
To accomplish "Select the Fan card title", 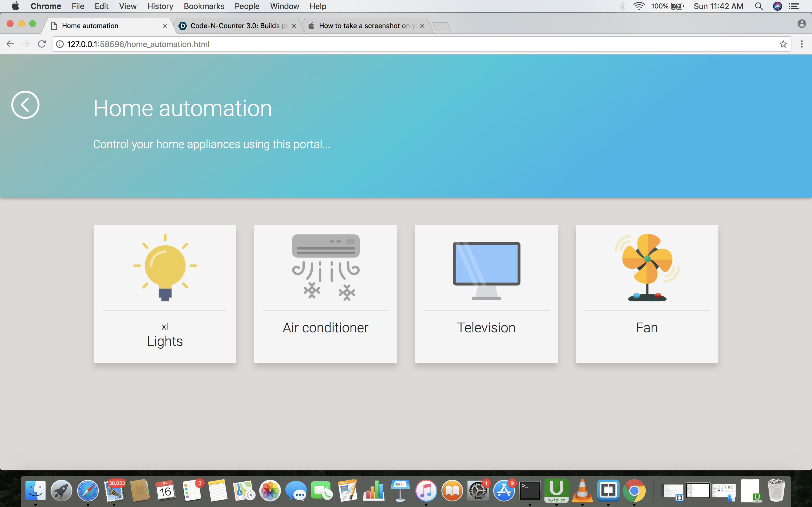I will 647,328.
